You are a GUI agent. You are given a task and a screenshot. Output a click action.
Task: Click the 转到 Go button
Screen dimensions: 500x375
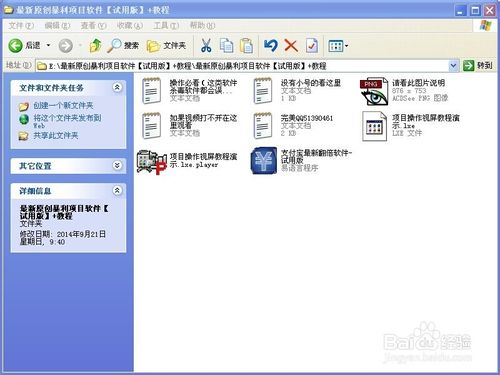tap(478, 66)
